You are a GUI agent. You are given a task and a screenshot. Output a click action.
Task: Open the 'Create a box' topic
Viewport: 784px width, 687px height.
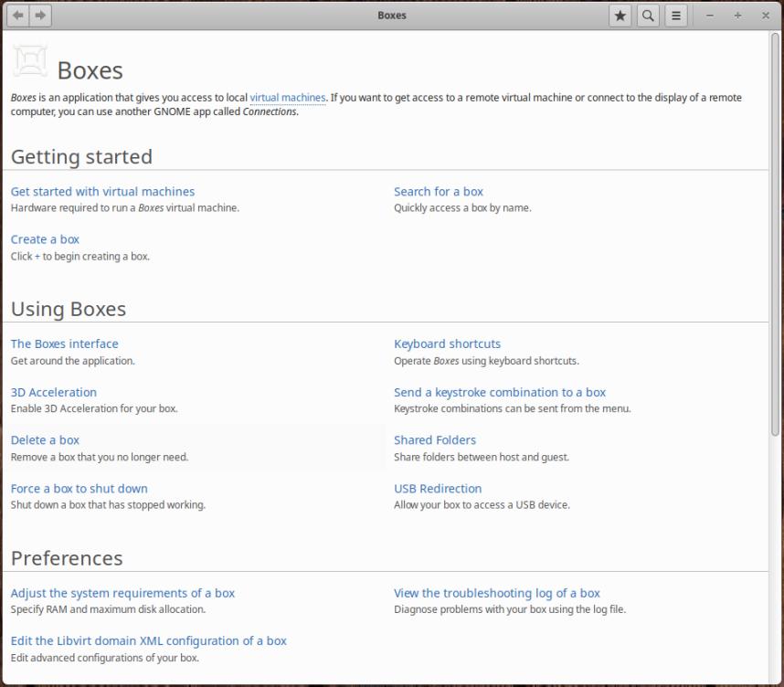(x=45, y=239)
